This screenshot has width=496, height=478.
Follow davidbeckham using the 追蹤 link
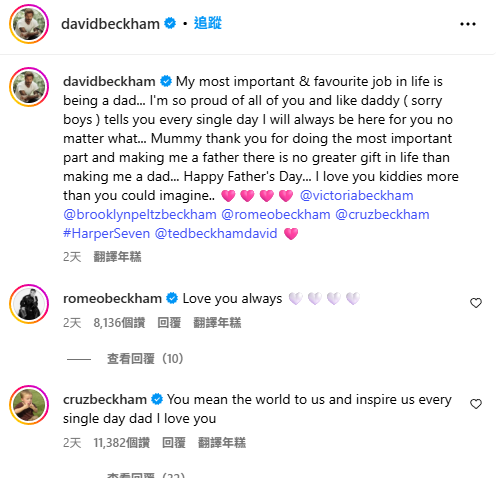208,23
